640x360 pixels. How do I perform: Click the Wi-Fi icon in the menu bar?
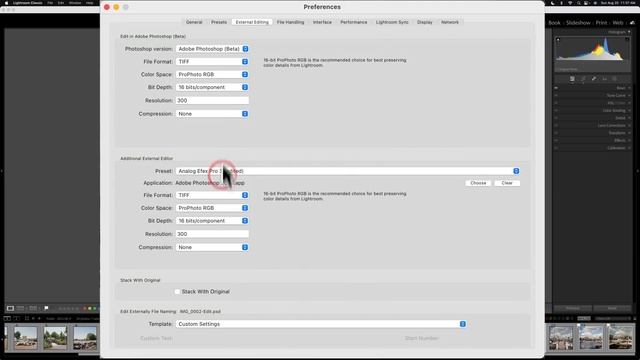pyautogui.click(x=570, y=3)
